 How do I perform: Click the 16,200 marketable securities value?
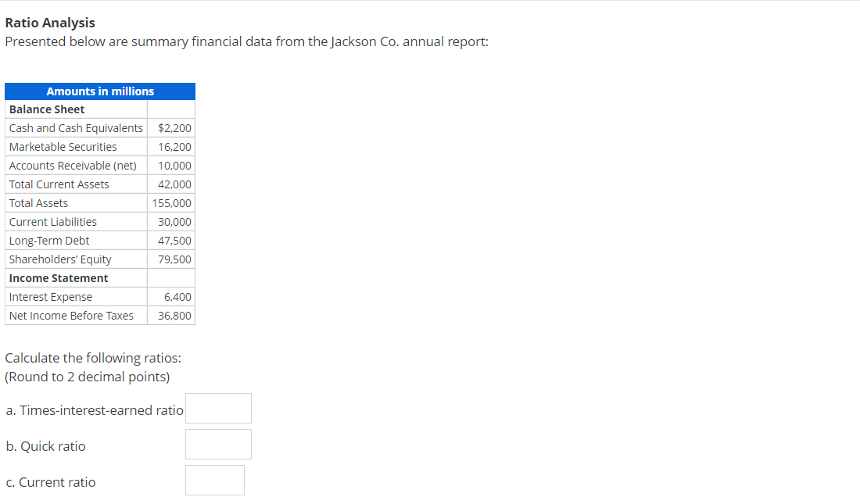click(177, 146)
